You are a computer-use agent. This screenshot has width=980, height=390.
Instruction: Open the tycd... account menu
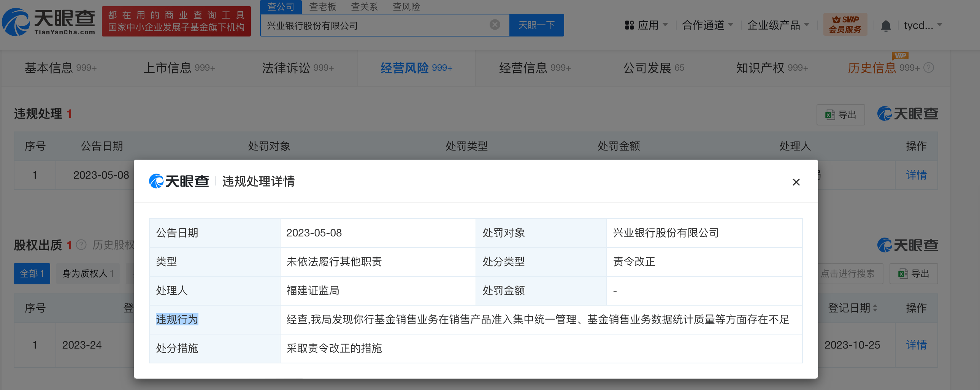coord(923,25)
